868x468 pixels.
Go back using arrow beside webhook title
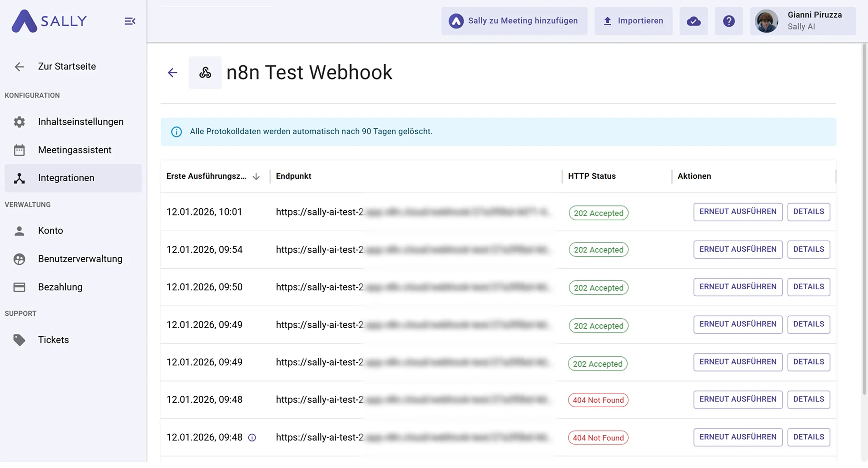pos(173,73)
